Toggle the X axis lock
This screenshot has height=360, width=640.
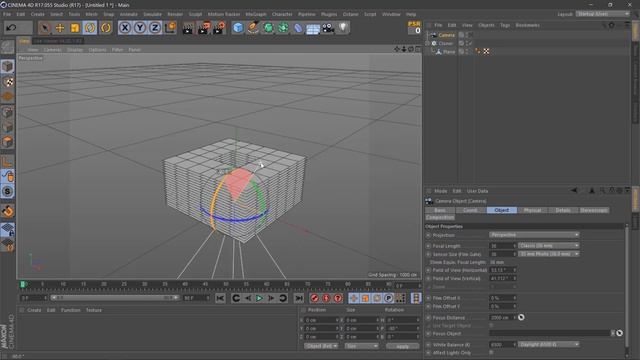tap(125, 28)
